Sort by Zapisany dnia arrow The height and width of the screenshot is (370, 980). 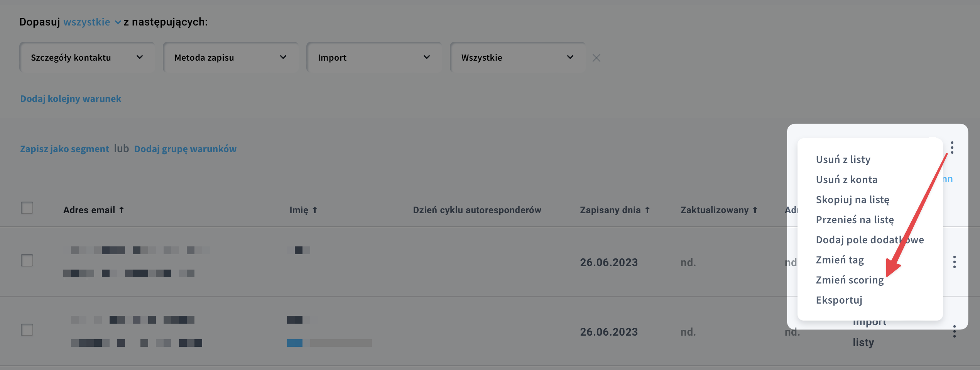[x=647, y=210]
